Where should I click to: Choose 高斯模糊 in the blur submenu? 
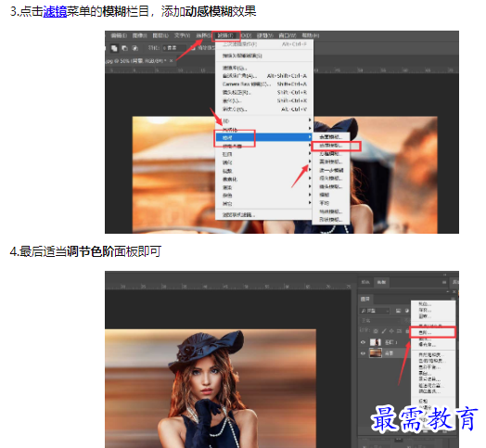(x=331, y=161)
